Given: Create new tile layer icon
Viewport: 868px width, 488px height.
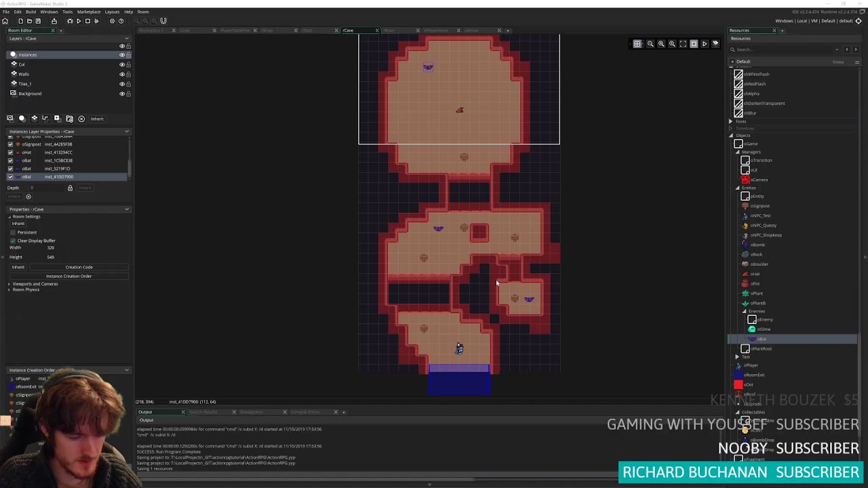Looking at the screenshot, I should pos(34,119).
